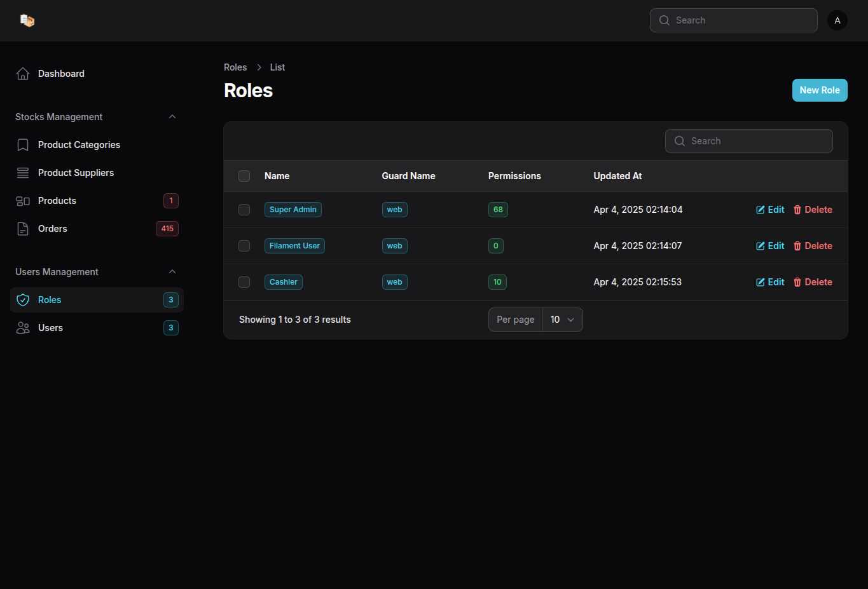868x589 pixels.
Task: Open the Per page dropdown
Action: click(562, 320)
